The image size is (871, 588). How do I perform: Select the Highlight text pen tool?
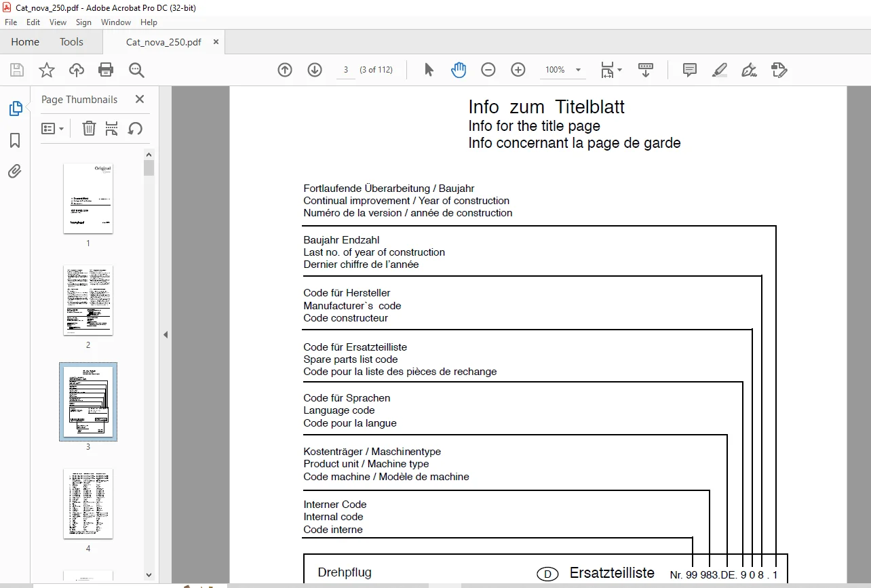(720, 70)
